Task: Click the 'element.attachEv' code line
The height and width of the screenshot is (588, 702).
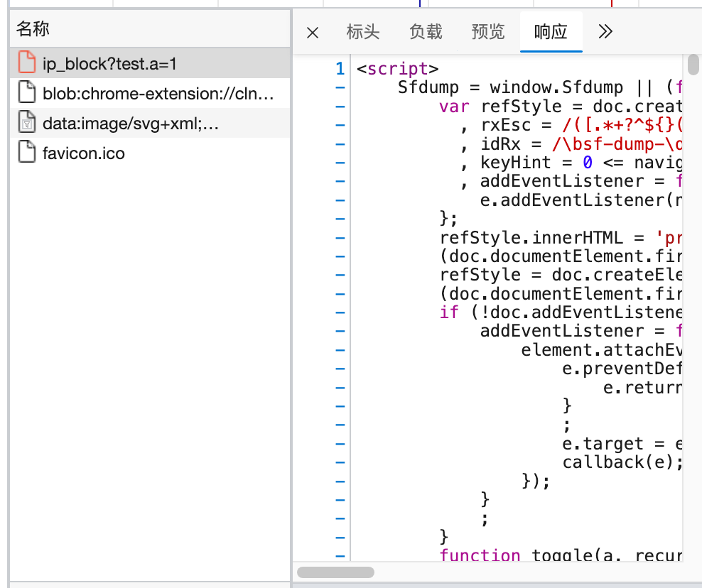Action: click(602, 350)
